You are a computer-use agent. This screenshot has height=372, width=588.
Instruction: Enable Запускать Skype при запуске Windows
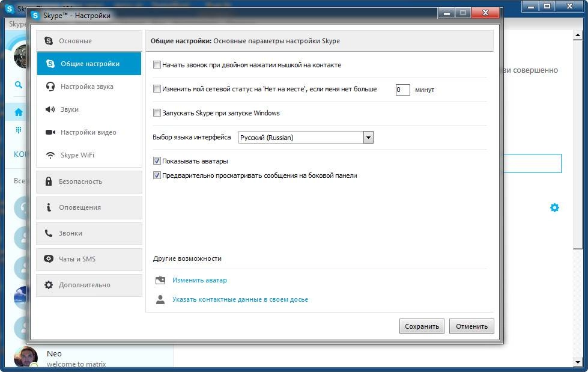(x=157, y=113)
